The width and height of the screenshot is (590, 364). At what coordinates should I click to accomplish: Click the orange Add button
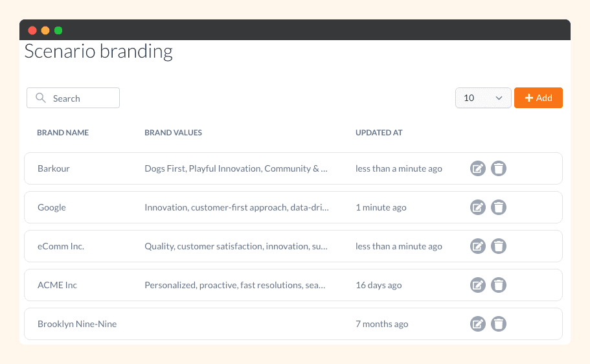tap(538, 98)
